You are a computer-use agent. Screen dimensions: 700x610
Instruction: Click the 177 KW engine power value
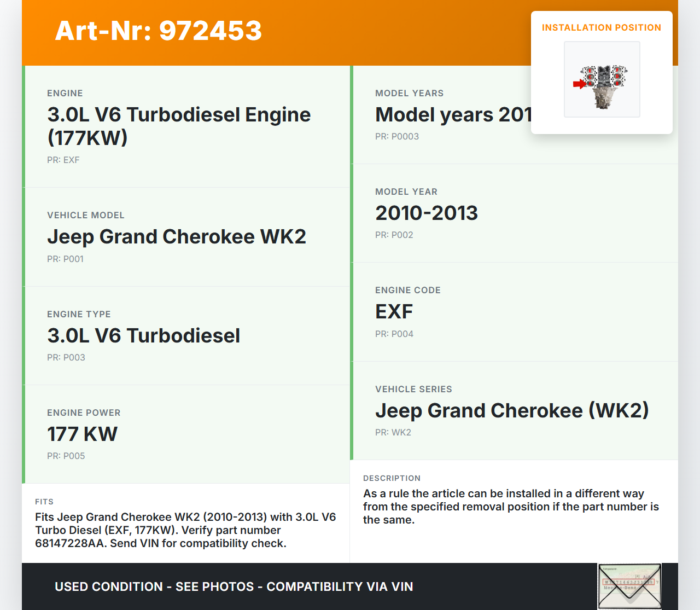(82, 434)
